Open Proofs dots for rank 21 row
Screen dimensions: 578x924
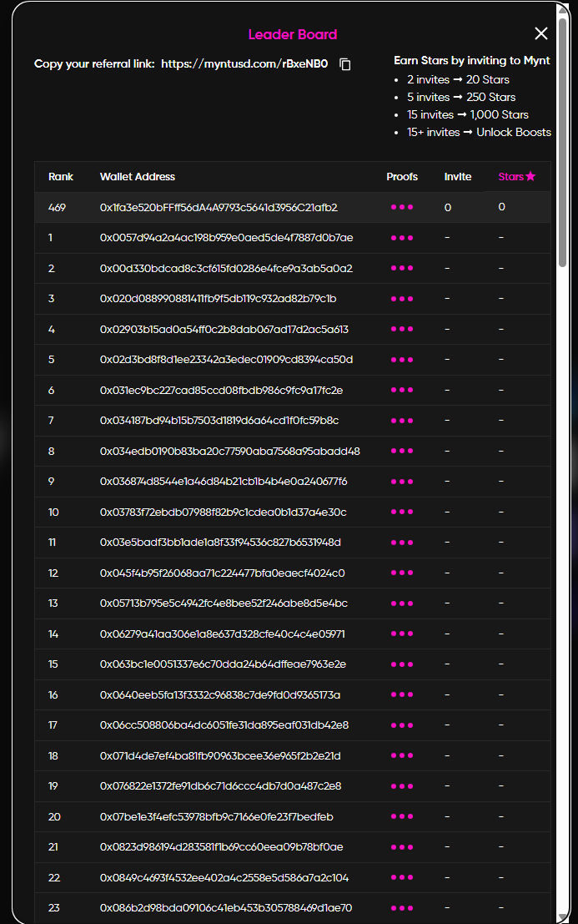point(402,847)
